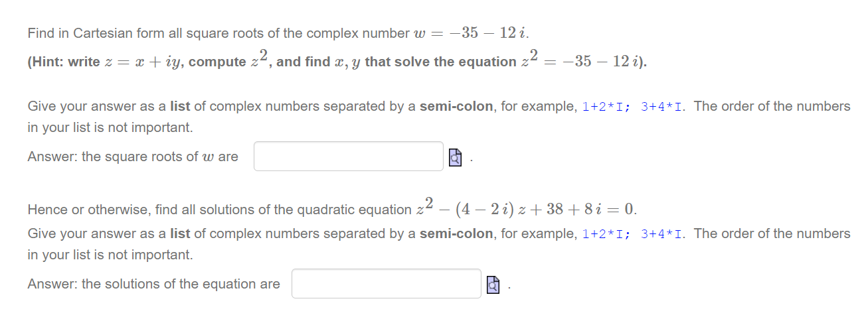Select the blue example code in the second instruction
The width and height of the screenshot is (868, 321).
coord(634,234)
